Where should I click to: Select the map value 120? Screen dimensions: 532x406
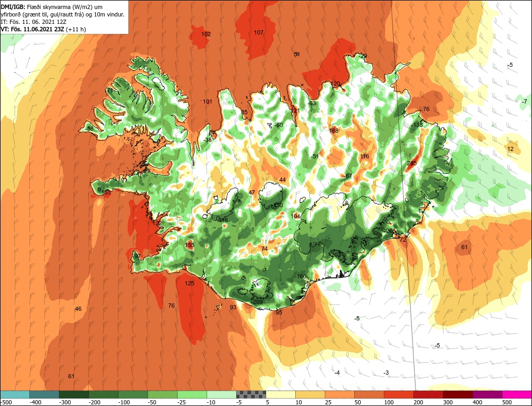pyautogui.click(x=335, y=84)
